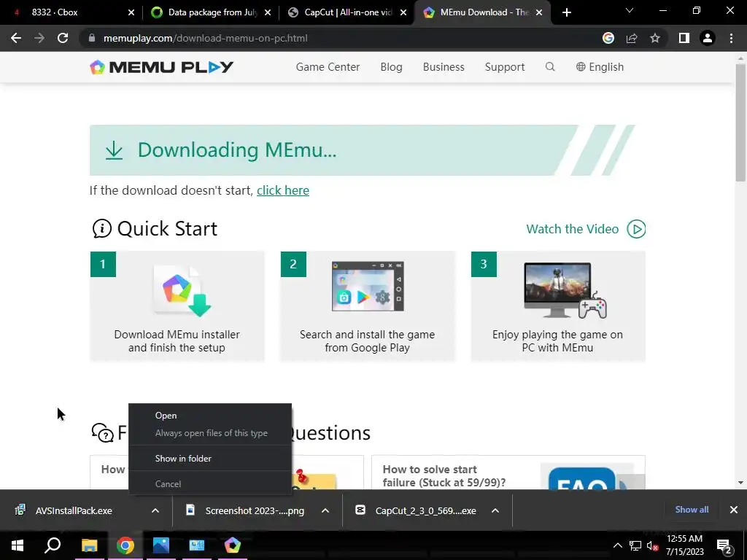This screenshot has width=747, height=560.
Task: Close the MEmu Download tab
Action: point(539,13)
